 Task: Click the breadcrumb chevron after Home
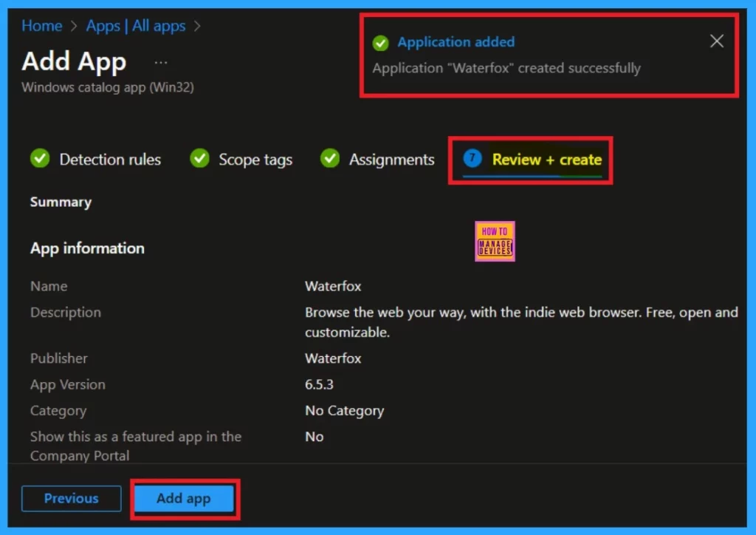click(x=74, y=26)
